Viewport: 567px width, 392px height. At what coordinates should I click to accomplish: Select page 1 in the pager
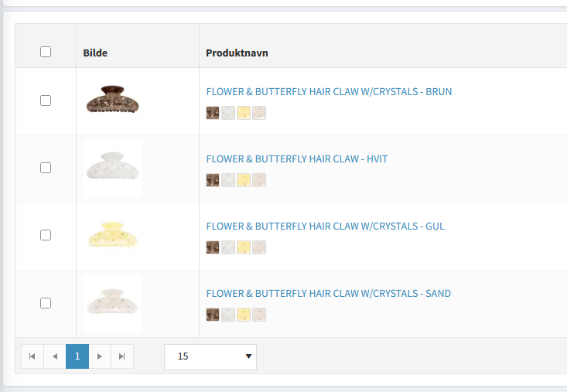pos(77,356)
